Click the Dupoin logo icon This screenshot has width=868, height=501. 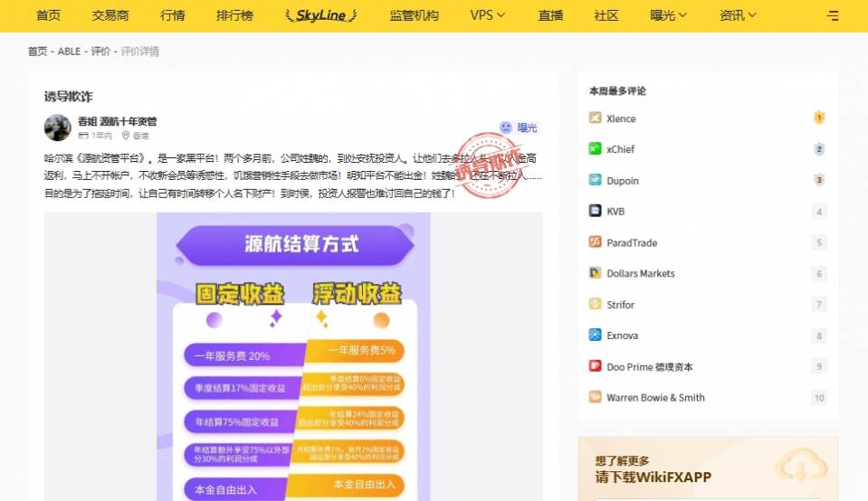[x=595, y=180]
